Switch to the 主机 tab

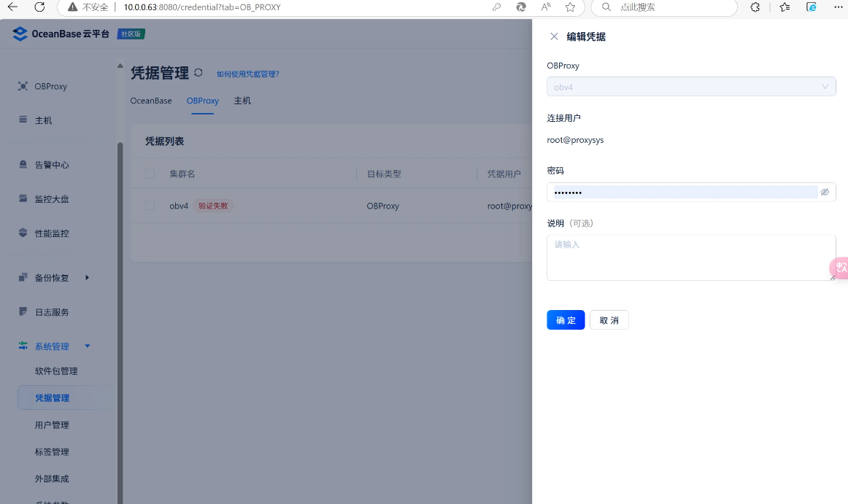(242, 101)
